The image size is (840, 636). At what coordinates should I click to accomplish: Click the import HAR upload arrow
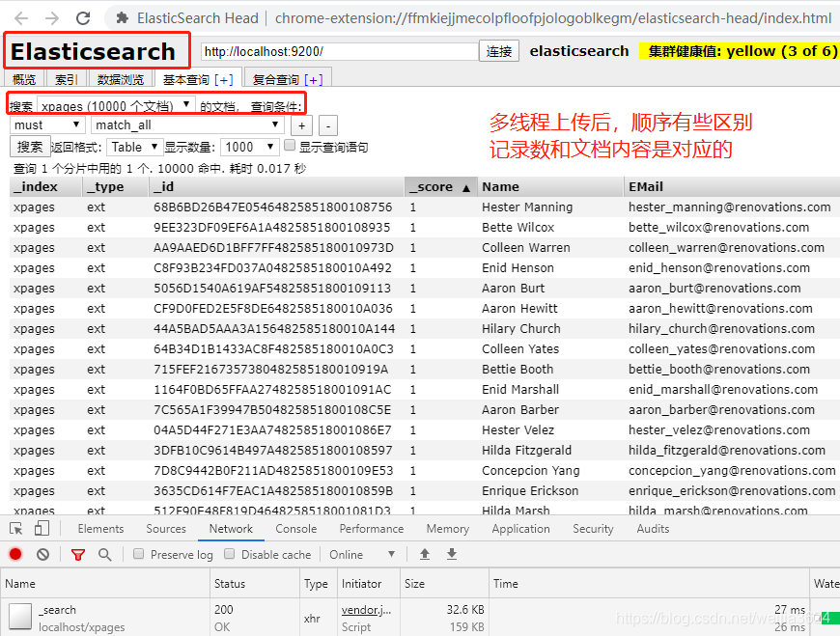[x=425, y=554]
